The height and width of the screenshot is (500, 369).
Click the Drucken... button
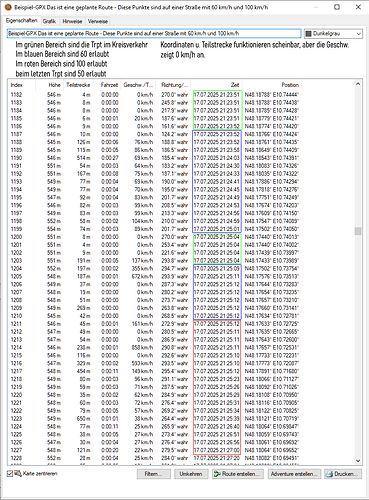343,474
